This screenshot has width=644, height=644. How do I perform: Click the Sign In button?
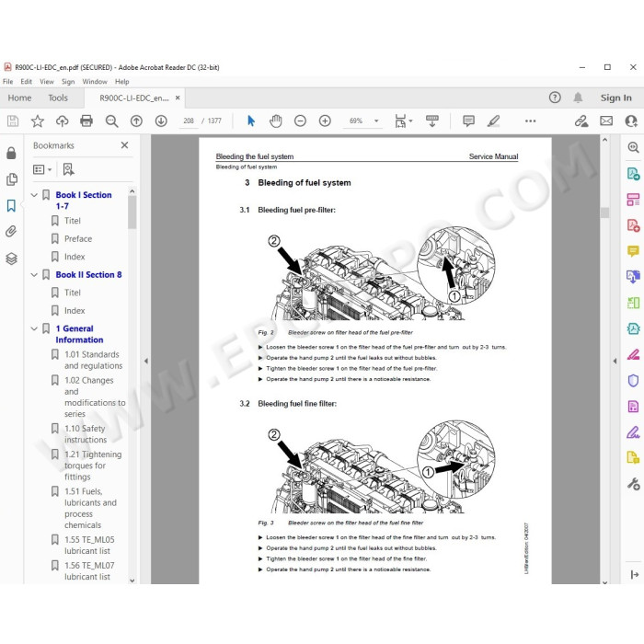615,98
